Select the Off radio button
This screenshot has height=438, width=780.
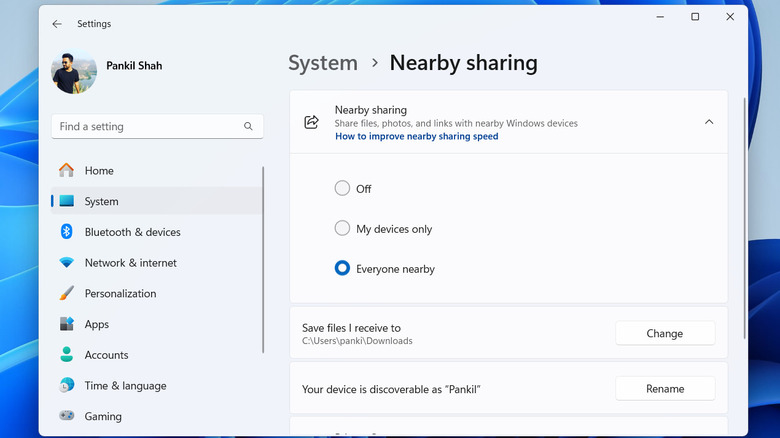point(342,188)
